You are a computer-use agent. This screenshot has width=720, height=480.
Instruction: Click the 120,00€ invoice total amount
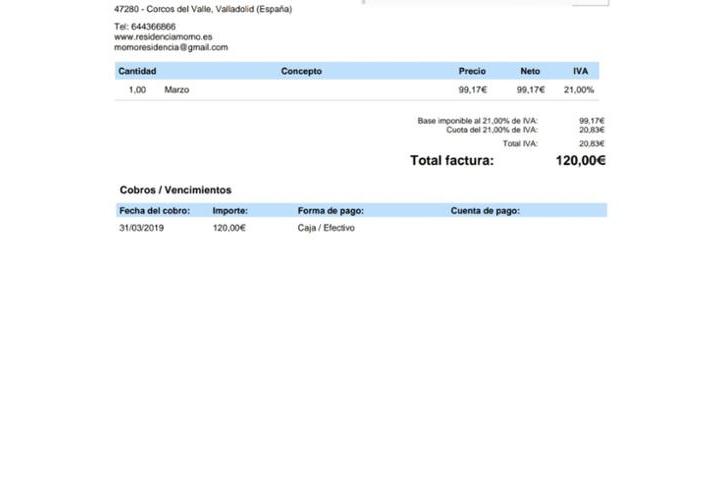click(580, 160)
